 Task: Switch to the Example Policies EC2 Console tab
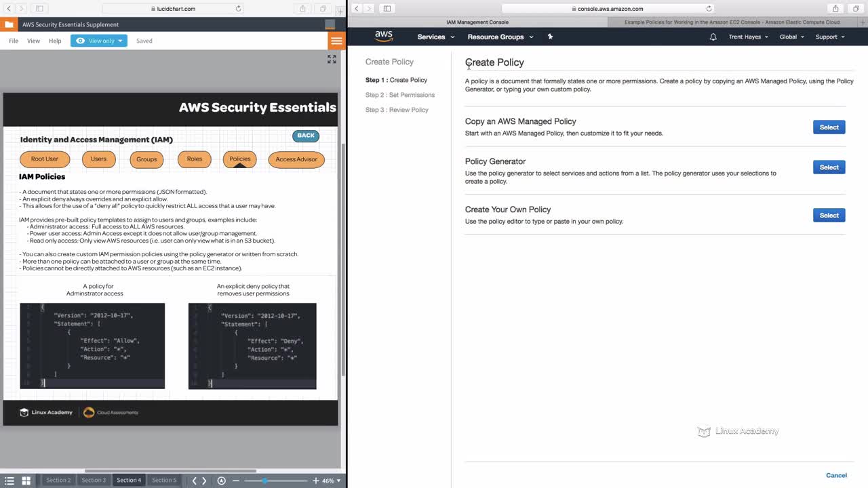tap(732, 22)
